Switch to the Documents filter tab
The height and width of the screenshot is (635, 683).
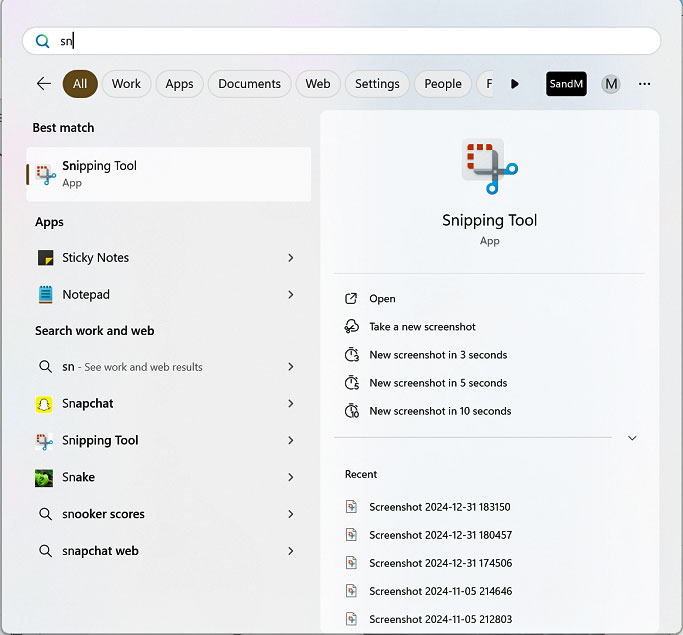pos(250,84)
